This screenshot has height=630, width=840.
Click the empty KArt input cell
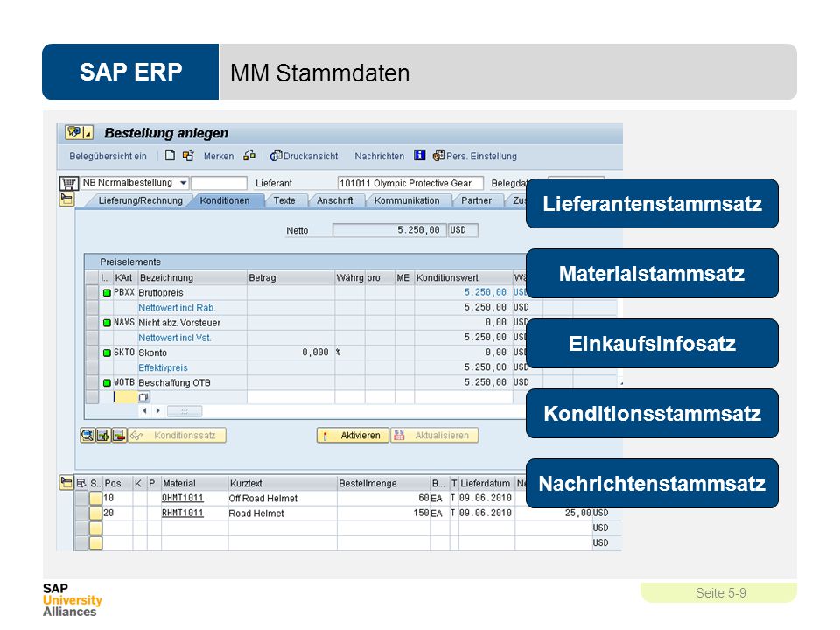pos(125,397)
